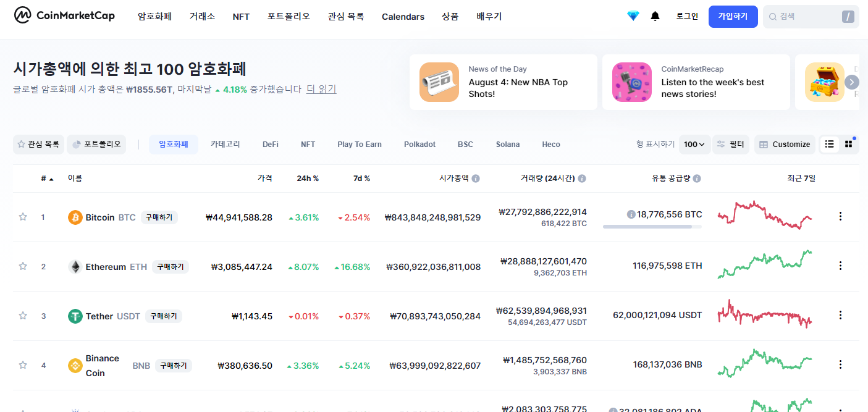Open the Binance Coin row three-dot menu

(840, 364)
